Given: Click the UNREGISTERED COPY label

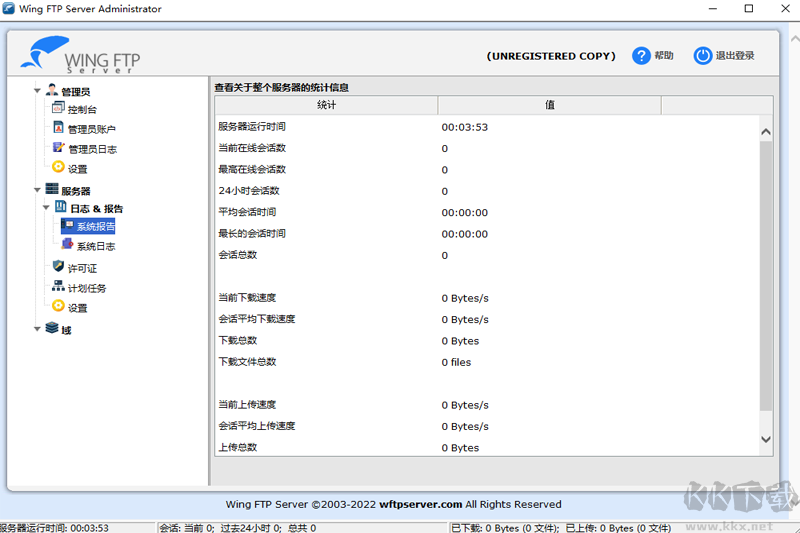Looking at the screenshot, I should pyautogui.click(x=551, y=56).
